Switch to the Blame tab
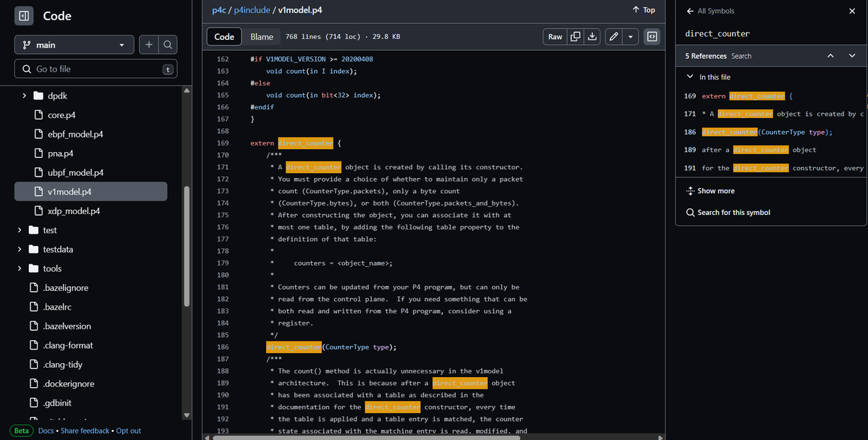 click(x=262, y=36)
